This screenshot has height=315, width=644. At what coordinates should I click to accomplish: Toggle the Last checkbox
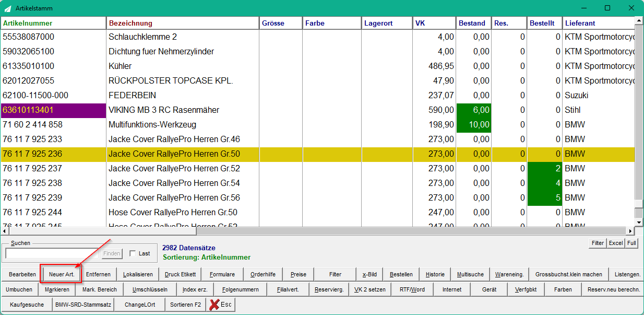pos(133,253)
